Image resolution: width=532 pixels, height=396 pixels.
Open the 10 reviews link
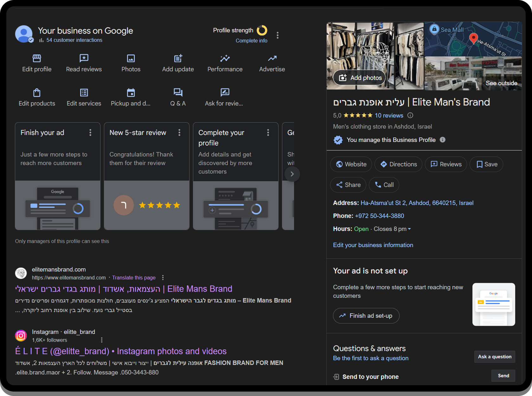click(389, 116)
